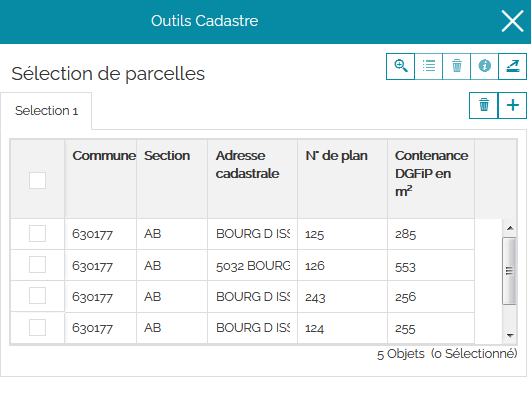
Task: Add a new selection with plus icon
Action: click(x=513, y=105)
